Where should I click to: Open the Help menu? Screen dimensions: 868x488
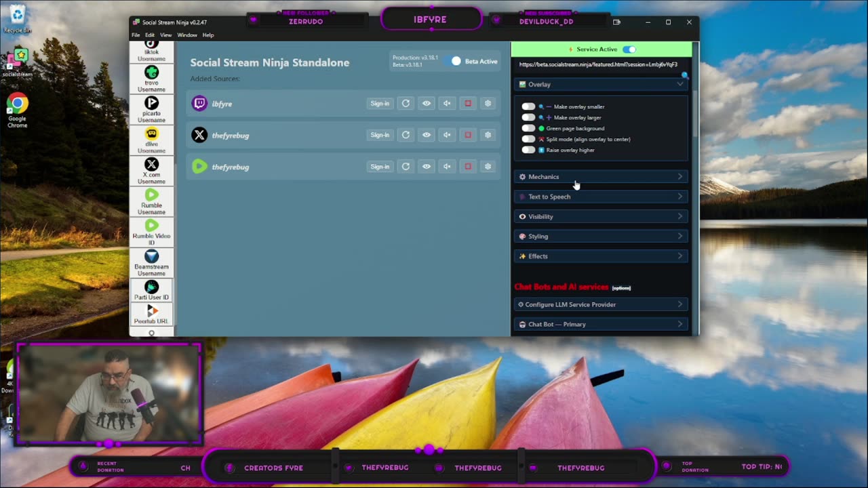click(208, 35)
